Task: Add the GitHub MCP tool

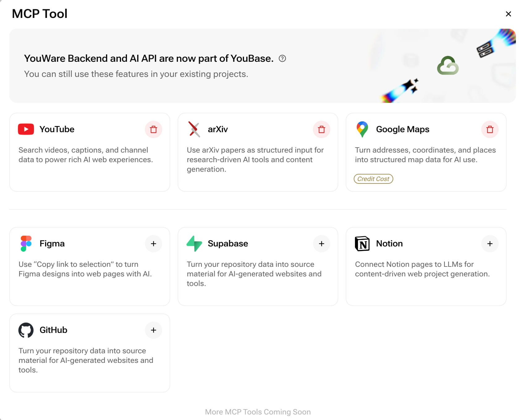Action: (154, 330)
